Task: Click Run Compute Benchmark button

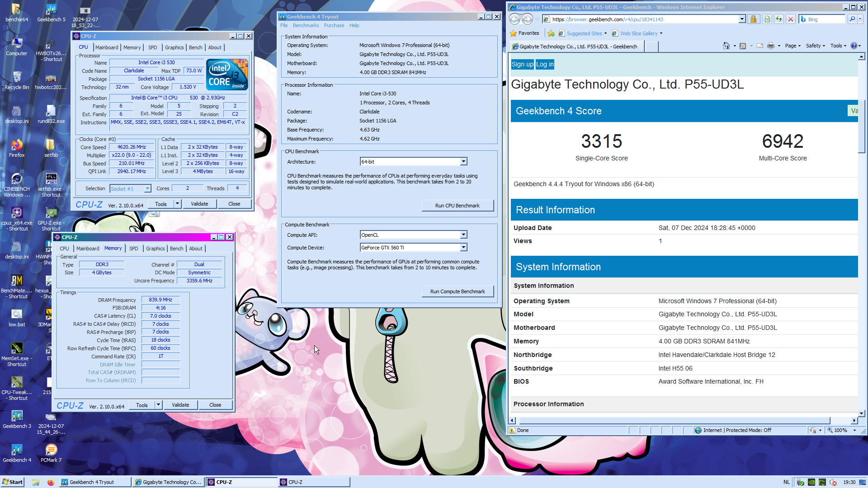Action: 458,291
